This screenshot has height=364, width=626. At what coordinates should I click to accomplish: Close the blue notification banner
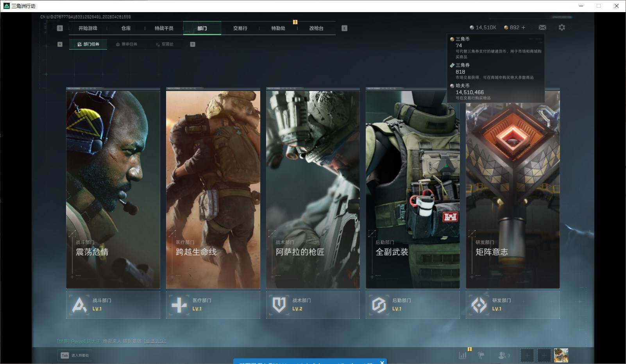coord(382,362)
